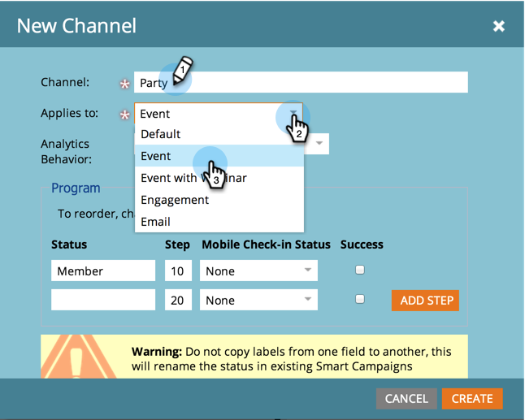Check Success box for step 20 row
Viewport: 525px width, 420px height.
click(360, 299)
